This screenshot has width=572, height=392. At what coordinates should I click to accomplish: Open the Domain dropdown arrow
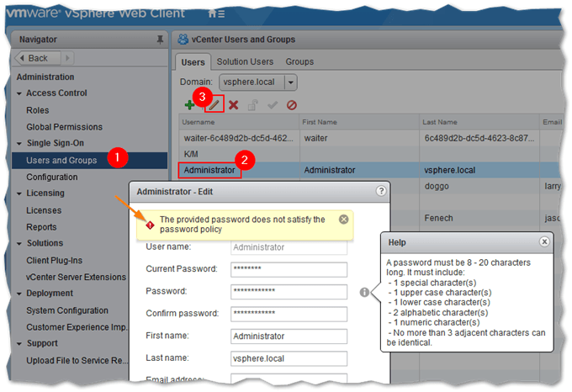click(291, 82)
